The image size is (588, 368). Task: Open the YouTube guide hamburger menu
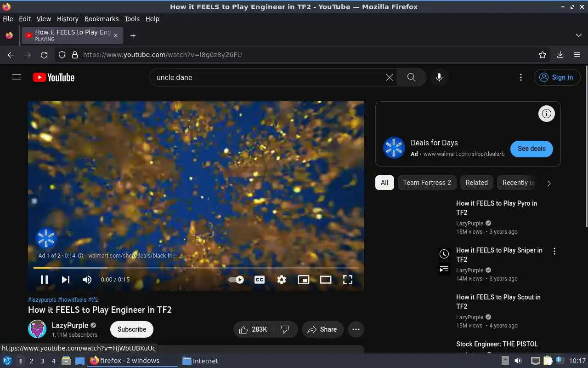17,77
